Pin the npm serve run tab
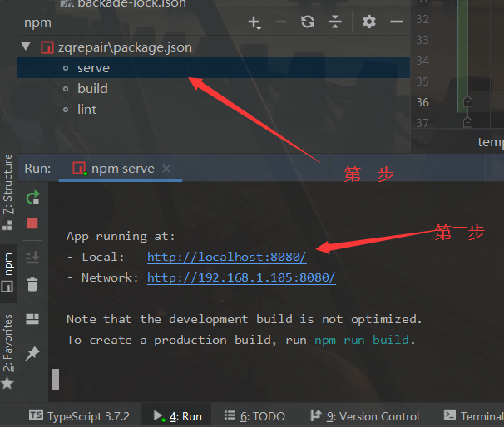Viewport: 504px width, 427px height. (32, 353)
